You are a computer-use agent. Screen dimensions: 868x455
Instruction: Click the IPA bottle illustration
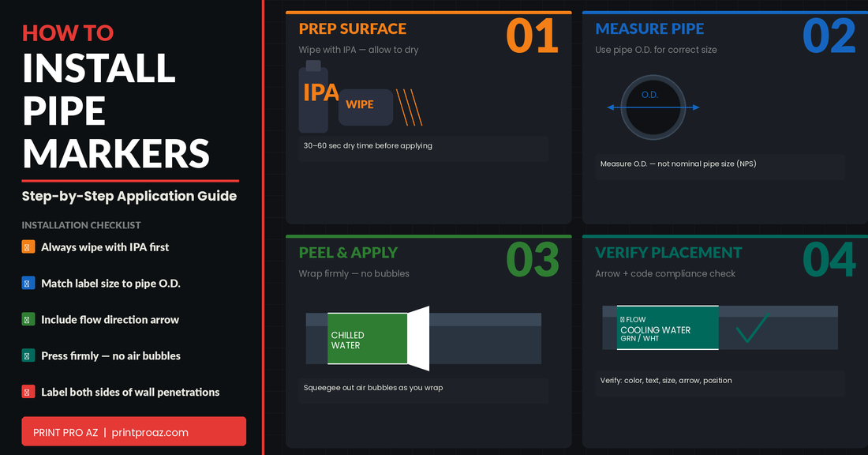pyautogui.click(x=313, y=99)
